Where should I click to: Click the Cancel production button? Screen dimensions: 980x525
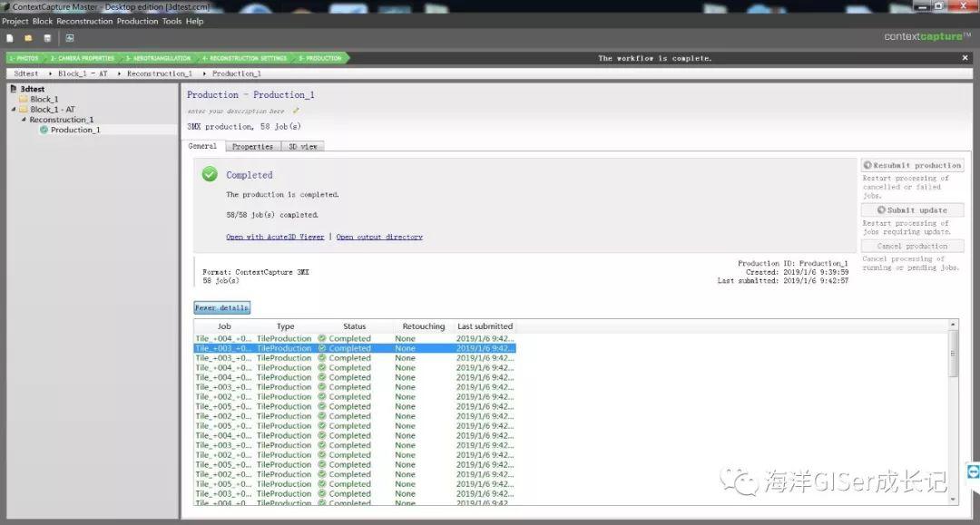912,246
